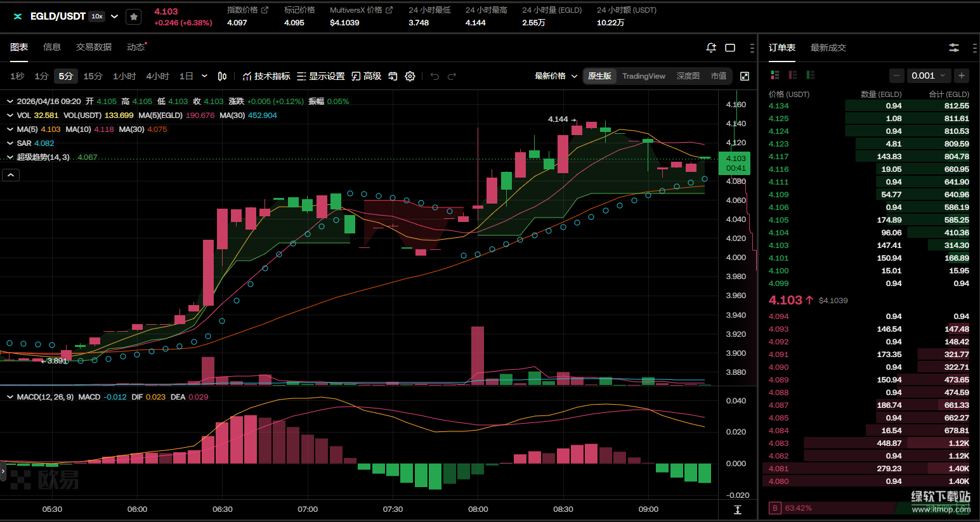This screenshot has width=980, height=522.
Task: Open 技术指标 technical indicators
Action: pos(266,76)
